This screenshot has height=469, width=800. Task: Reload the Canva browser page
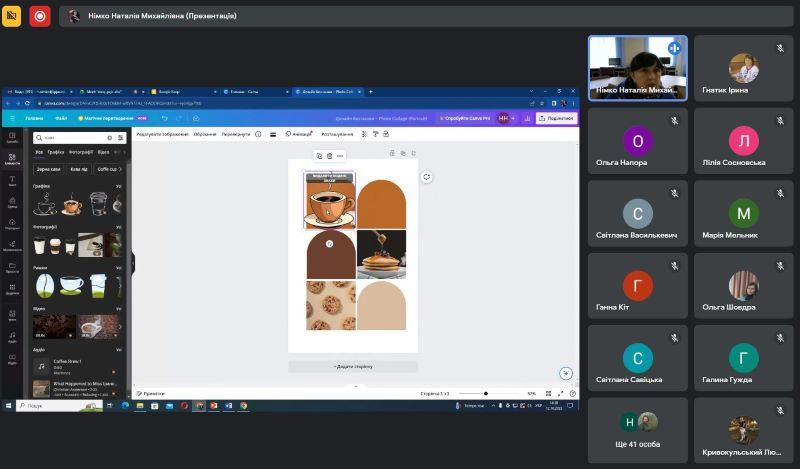tap(28, 103)
